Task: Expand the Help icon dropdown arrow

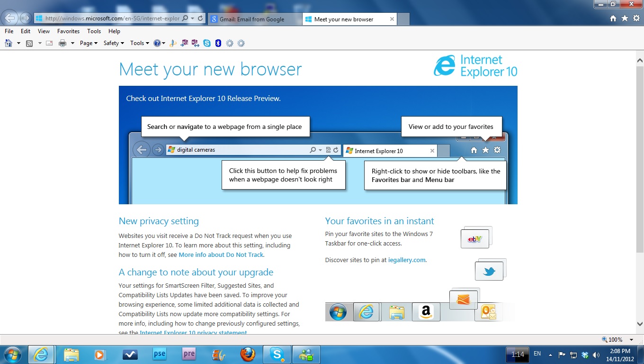Action: coord(164,43)
